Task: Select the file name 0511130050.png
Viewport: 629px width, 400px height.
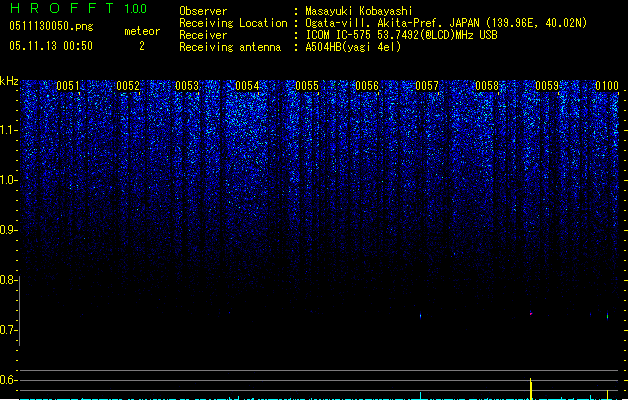Action: coord(51,26)
